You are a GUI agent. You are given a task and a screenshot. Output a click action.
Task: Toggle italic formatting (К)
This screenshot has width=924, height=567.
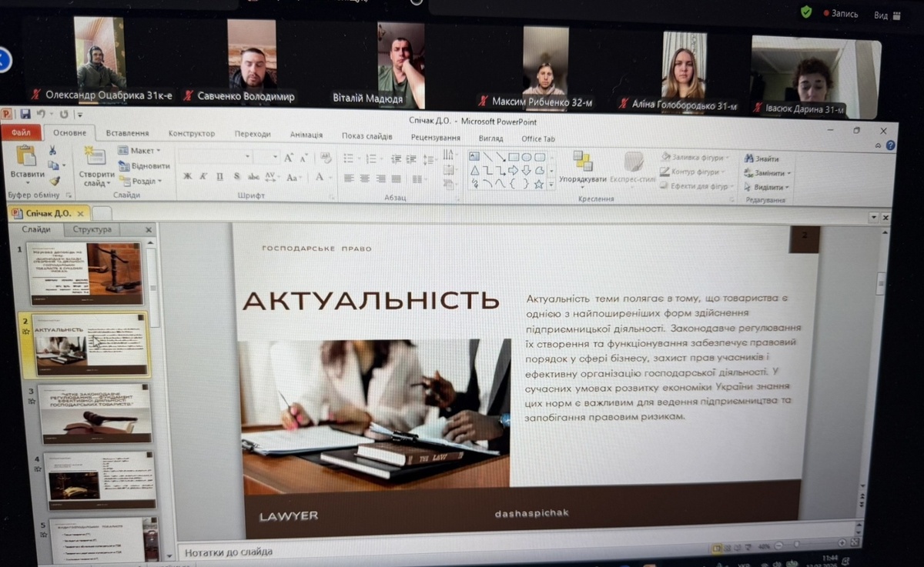click(x=203, y=177)
